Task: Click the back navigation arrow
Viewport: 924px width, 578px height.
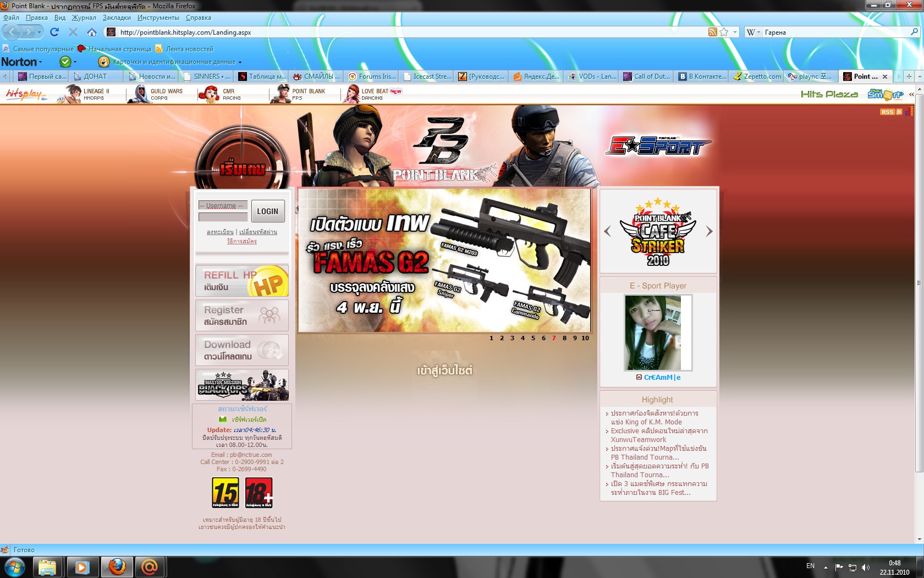Action: coord(13,32)
